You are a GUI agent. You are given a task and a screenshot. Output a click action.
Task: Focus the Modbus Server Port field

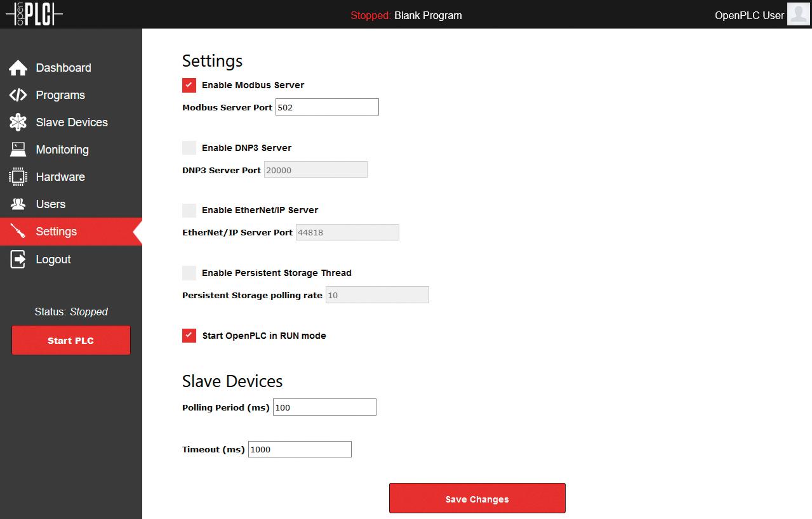327,107
